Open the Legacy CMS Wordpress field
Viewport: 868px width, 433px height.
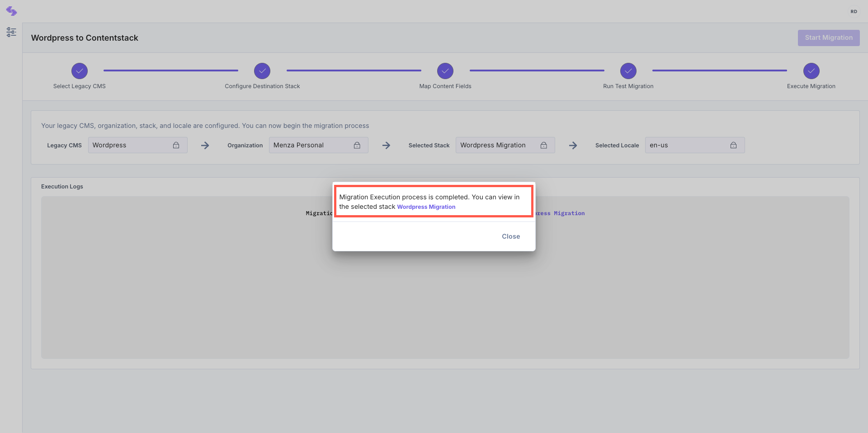coord(138,145)
